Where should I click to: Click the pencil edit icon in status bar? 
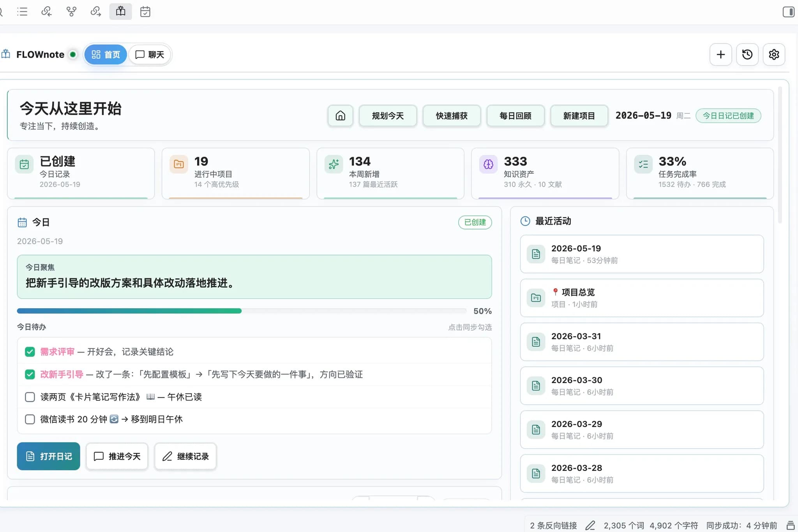tap(590, 525)
